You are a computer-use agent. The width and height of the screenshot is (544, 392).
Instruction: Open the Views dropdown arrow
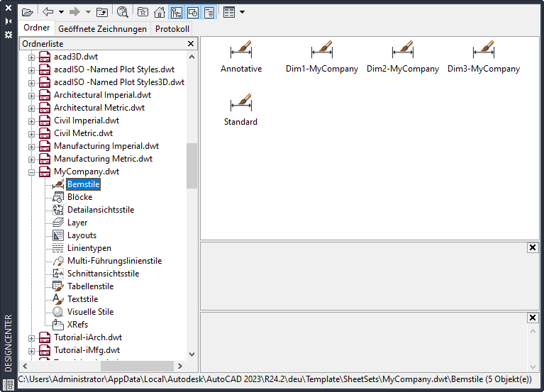click(x=242, y=12)
